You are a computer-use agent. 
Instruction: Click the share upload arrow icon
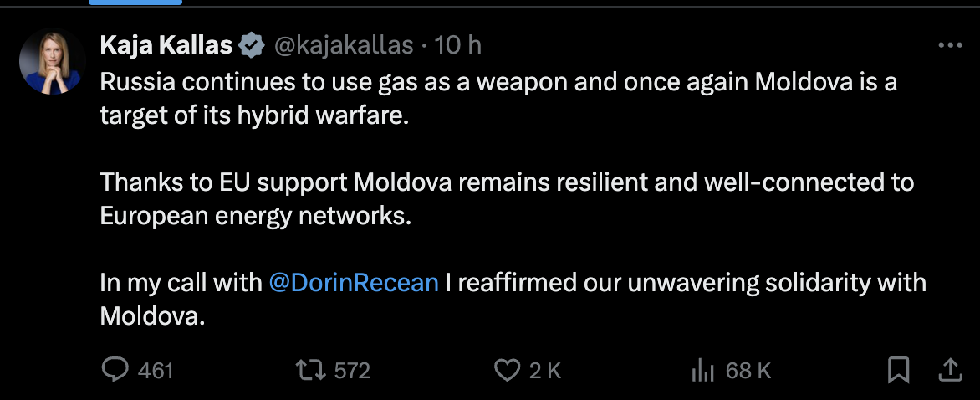951,369
